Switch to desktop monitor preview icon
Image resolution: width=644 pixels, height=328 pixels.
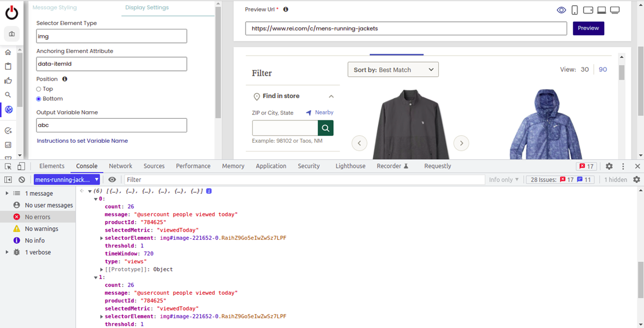tap(615, 10)
